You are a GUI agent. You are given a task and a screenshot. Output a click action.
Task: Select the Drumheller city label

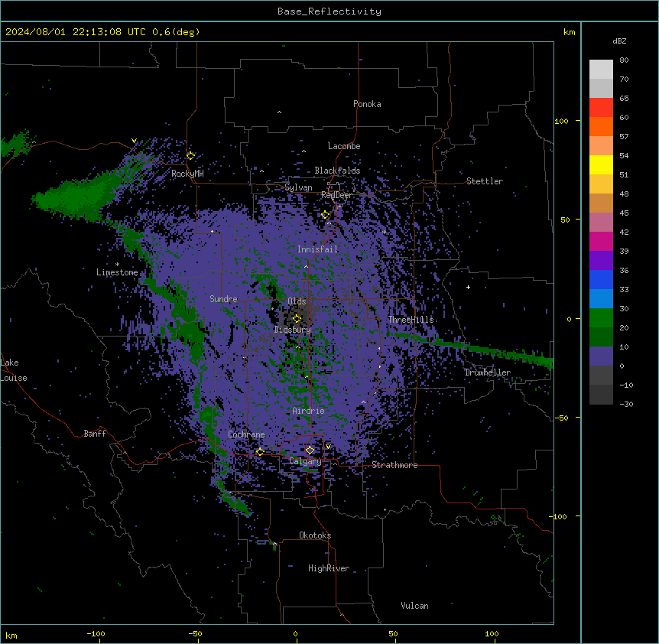488,372
